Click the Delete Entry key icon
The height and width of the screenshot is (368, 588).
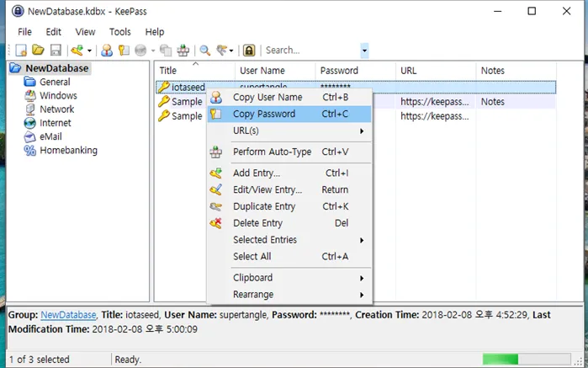click(215, 223)
